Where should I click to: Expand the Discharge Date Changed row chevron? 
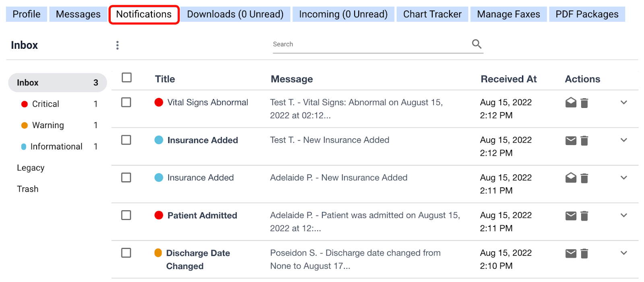point(624,253)
